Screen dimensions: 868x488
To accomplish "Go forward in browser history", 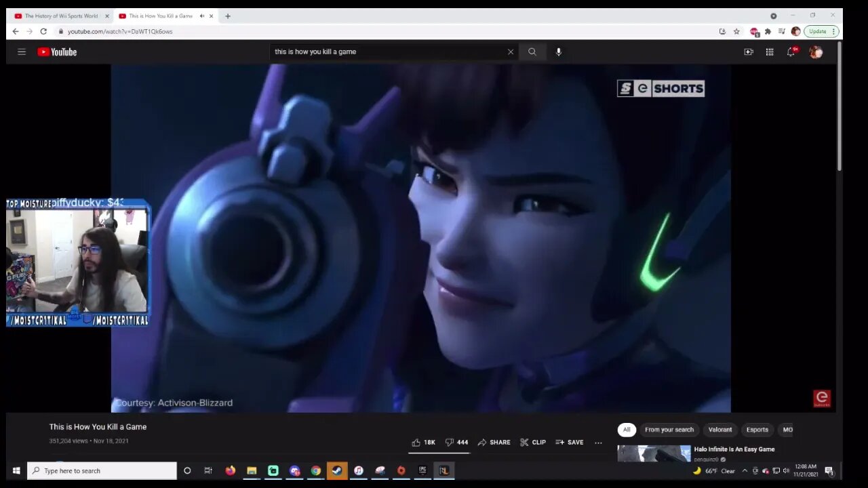I will 29,31.
